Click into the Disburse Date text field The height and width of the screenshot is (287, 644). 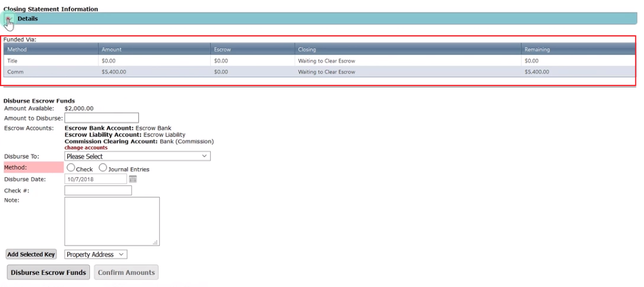click(x=96, y=180)
